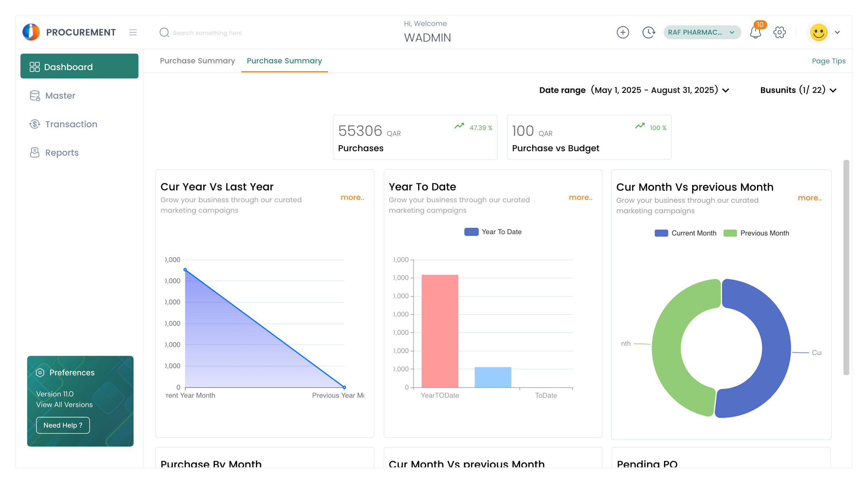This screenshot has height=483, width=868.
Task: Click the Purchases trend arrow icon
Action: click(x=459, y=126)
